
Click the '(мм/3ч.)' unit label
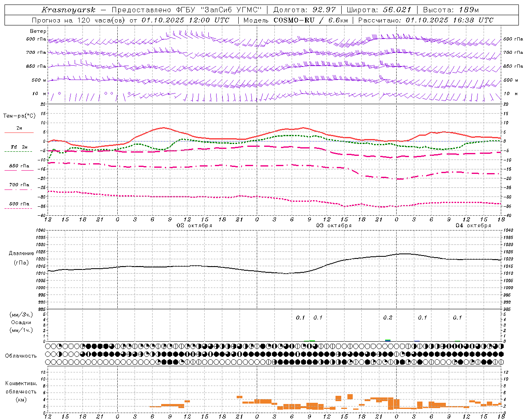[21, 315]
